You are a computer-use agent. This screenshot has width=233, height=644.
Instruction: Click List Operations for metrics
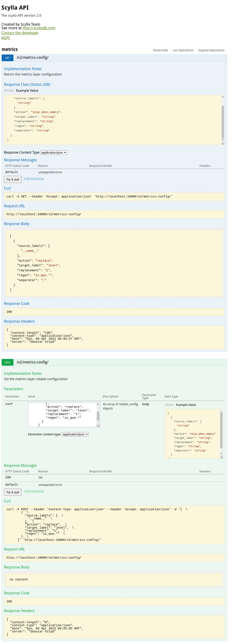pos(183,50)
